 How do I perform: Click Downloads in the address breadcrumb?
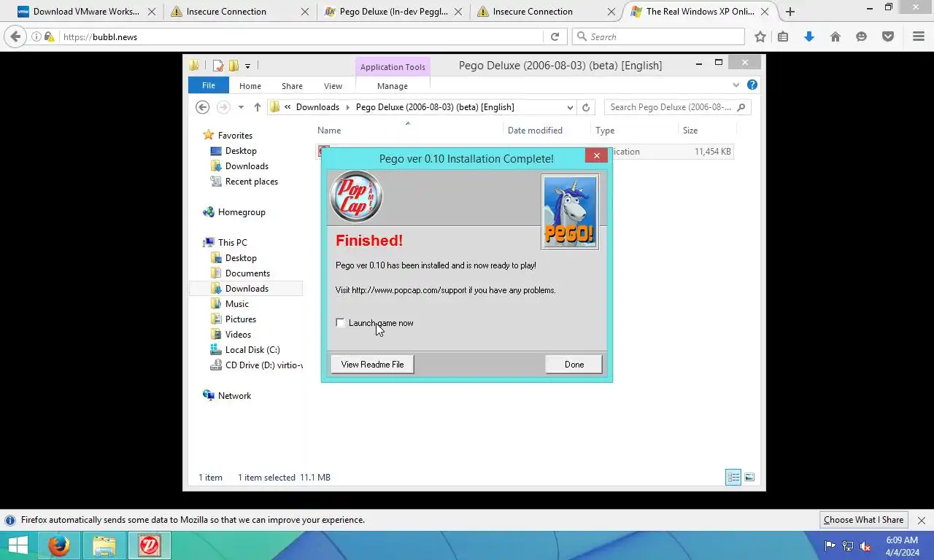317,107
